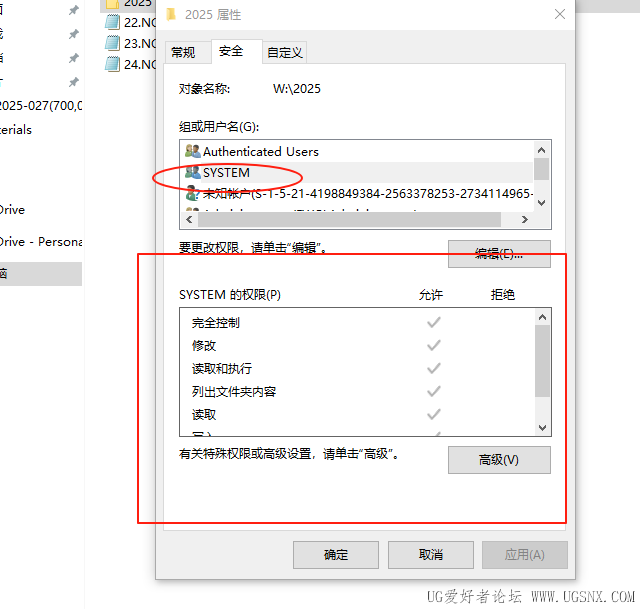Click the Drive - Personal sidebar item
The width and height of the screenshot is (640, 609).
[x=41, y=242]
